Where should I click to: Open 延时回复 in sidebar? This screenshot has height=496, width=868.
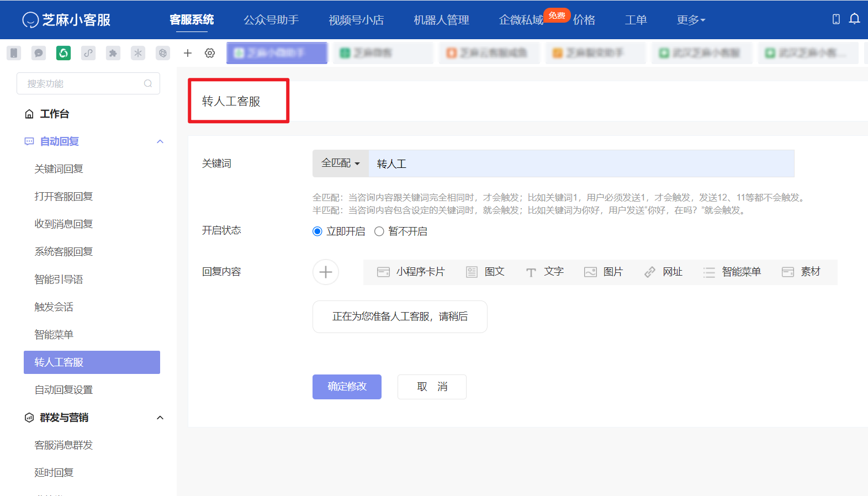(x=54, y=473)
